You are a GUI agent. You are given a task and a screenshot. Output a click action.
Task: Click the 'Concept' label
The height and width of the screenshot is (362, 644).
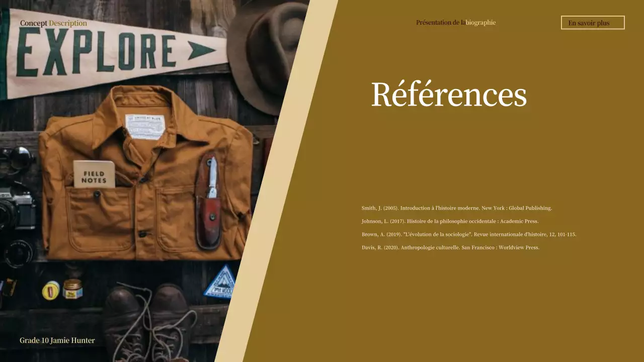(x=33, y=23)
